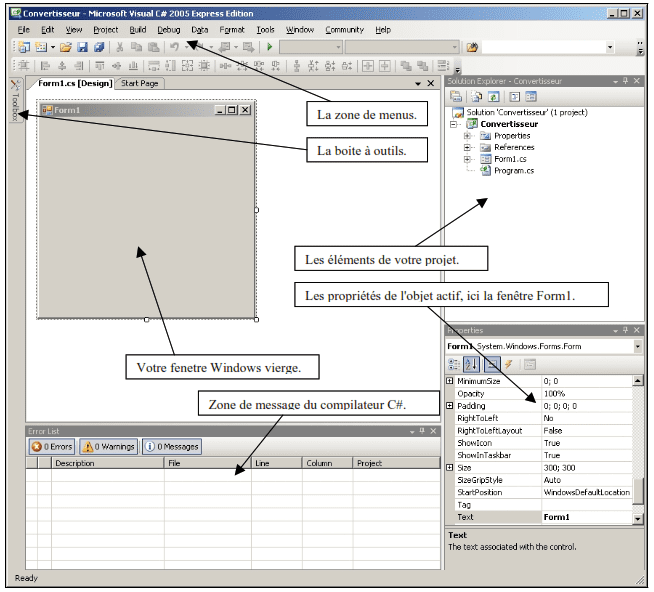Click the Properties scrollbar up arrow
This screenshot has height=592, width=654.
tap(637, 380)
